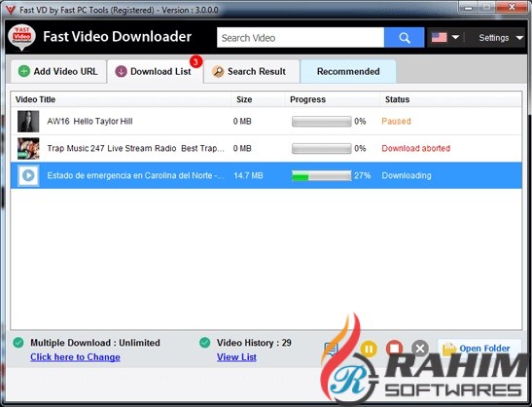Select the AW16 Hello Taylor Hill row title
Viewport: 532px width, 407px height.
pyautogui.click(x=89, y=122)
